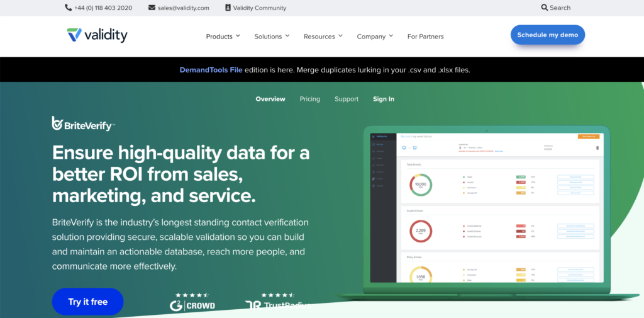Follow the DemandTools File banner link
The image size is (644, 318).
pos(211,70)
